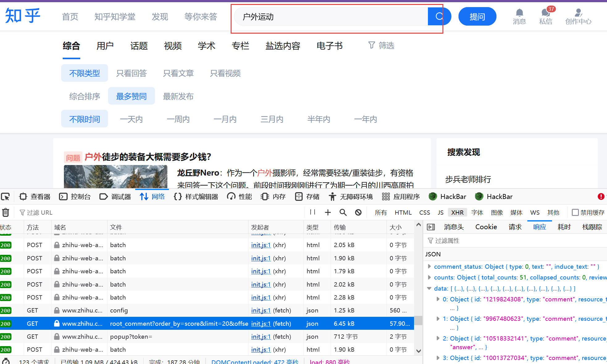Toggle the XHR request filter

click(x=457, y=212)
